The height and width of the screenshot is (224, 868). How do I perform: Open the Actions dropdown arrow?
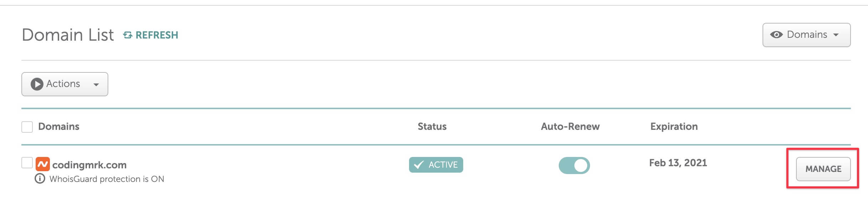pos(96,85)
